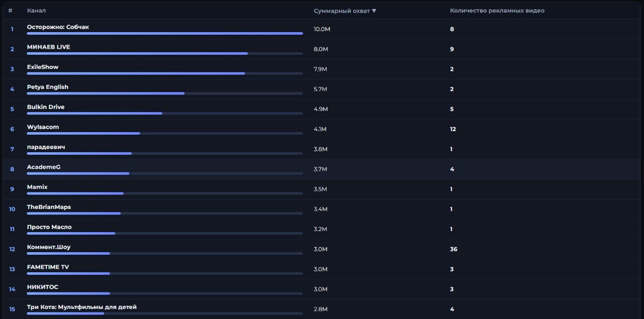The width and height of the screenshot is (644, 319).
Task: Click the sort arrow next to Суммарный охват
Action: [x=374, y=11]
